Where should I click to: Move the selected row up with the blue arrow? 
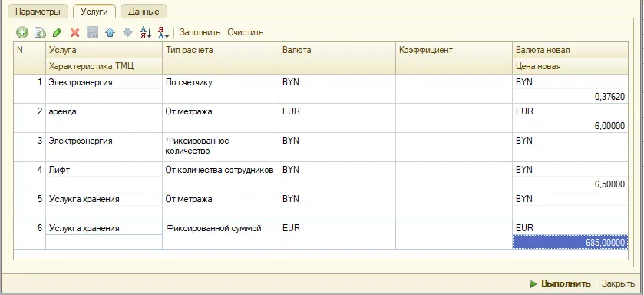[x=110, y=32]
